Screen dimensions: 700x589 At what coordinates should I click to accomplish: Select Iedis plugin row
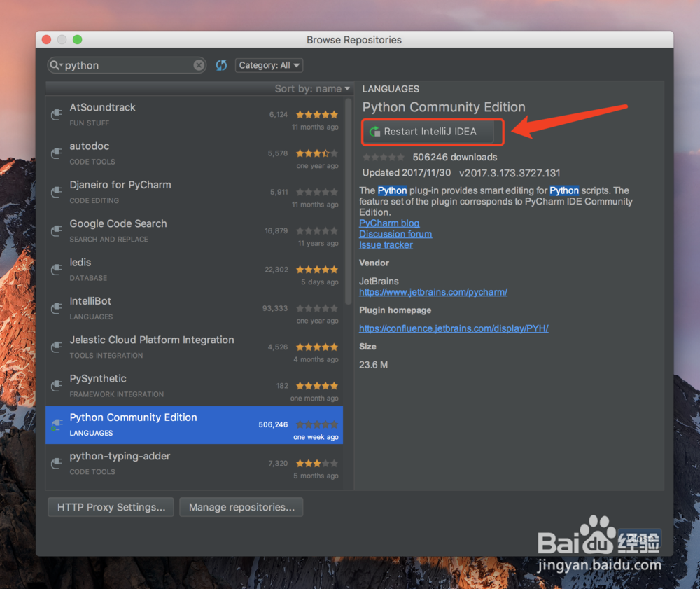[x=194, y=270]
